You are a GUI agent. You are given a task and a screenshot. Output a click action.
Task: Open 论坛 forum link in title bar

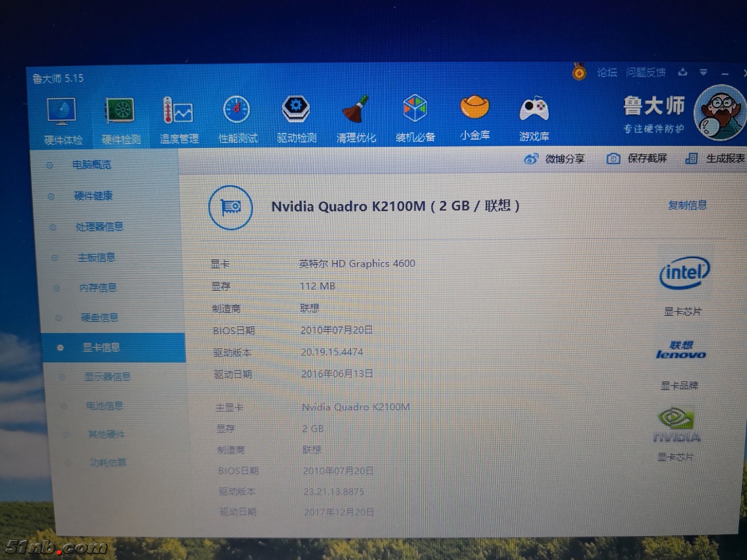(607, 72)
